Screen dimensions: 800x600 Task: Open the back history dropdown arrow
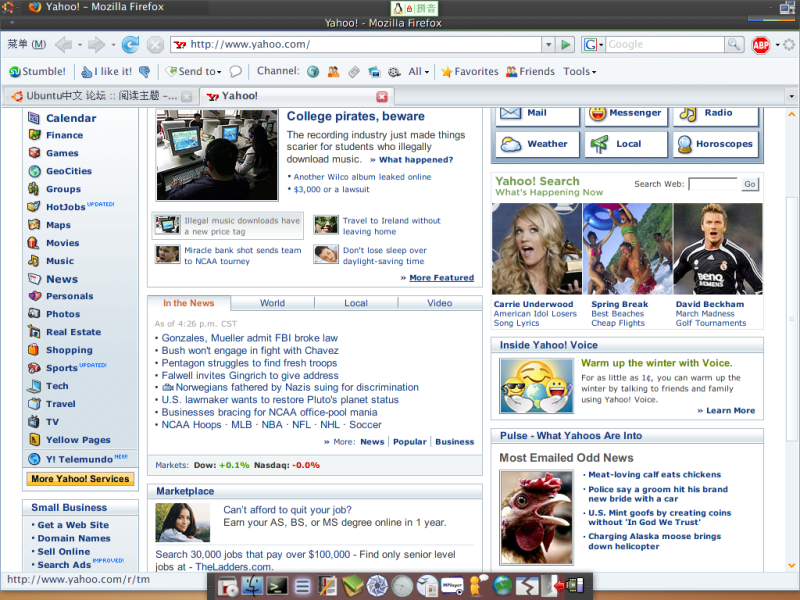(80, 45)
